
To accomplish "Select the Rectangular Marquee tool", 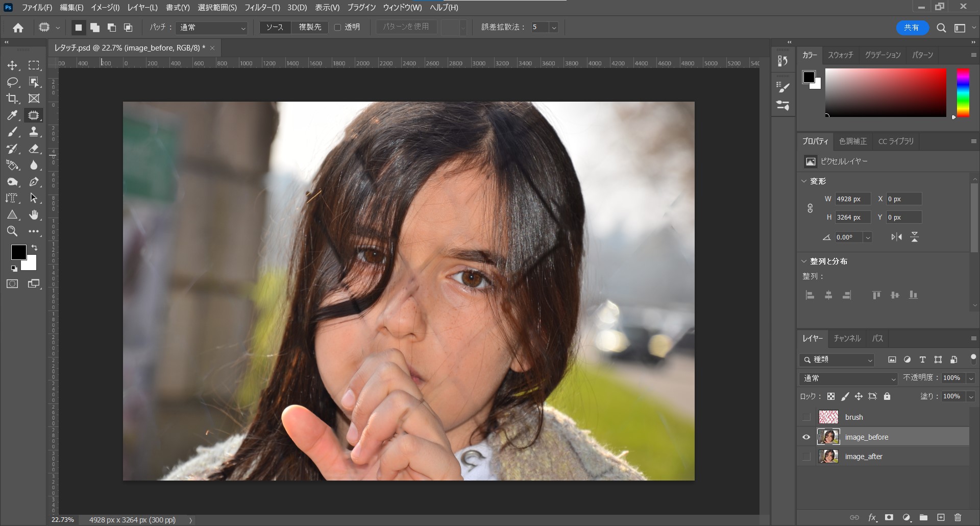I will [34, 65].
